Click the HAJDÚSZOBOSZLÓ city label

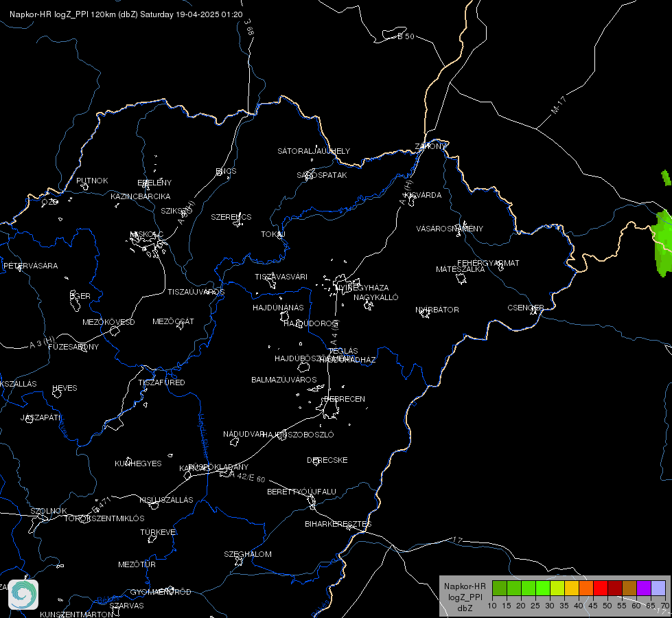pyautogui.click(x=299, y=435)
